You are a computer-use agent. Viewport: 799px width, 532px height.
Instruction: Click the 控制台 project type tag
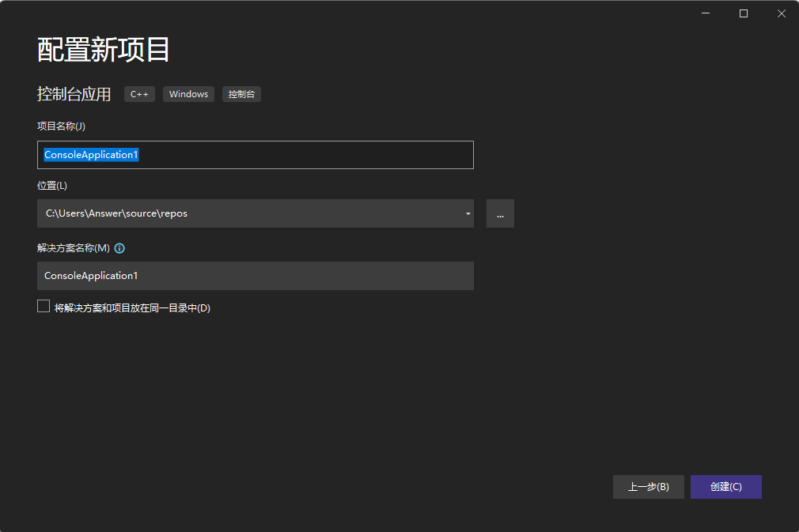pyautogui.click(x=241, y=94)
